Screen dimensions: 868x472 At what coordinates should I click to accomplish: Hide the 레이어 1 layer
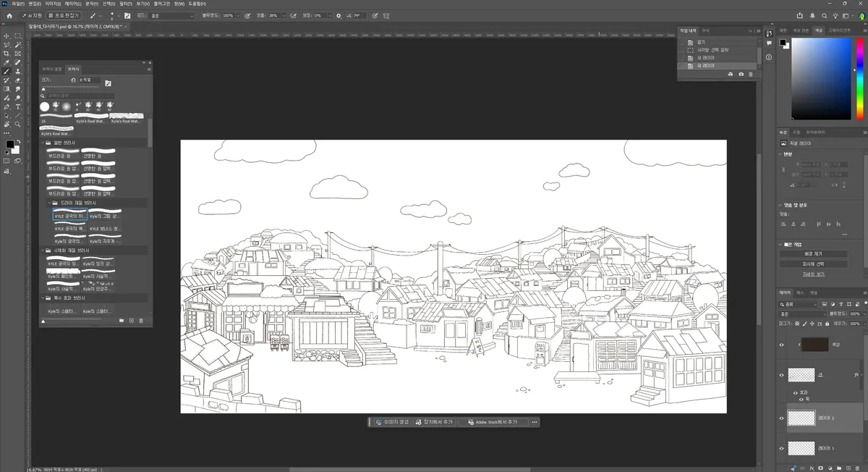pos(781,448)
